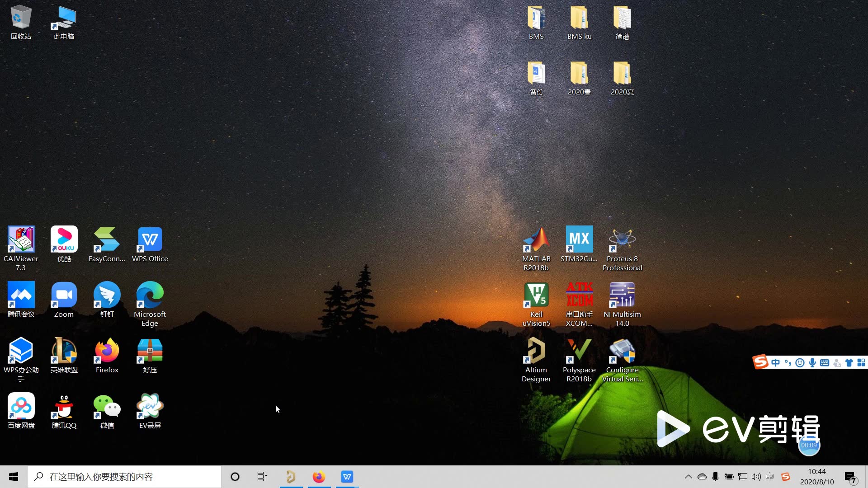Open the BMS ku folder
The width and height of the screenshot is (868, 488).
pos(579,19)
